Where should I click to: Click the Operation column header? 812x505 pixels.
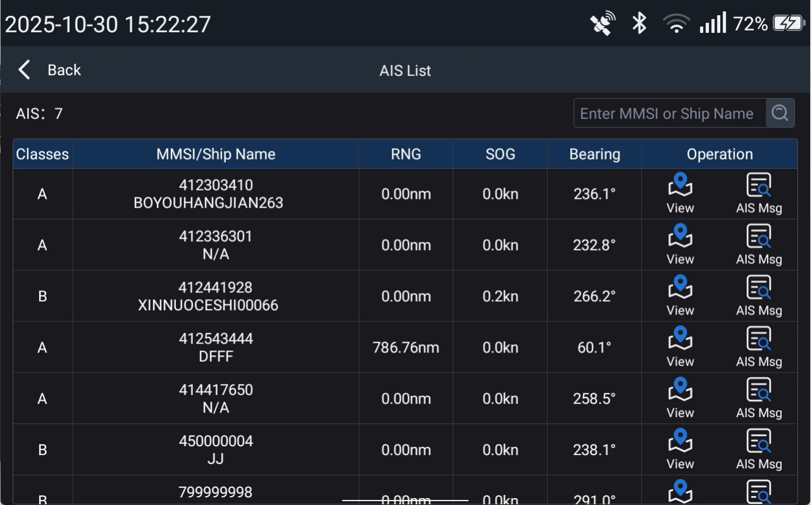720,154
